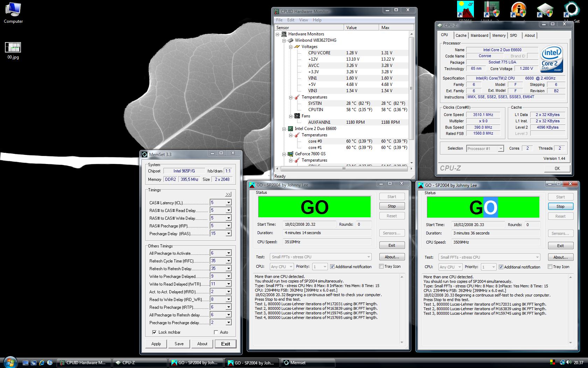Click the GeForce 7600 GS card icon
Screen dimensions: 588x368
click(290, 154)
